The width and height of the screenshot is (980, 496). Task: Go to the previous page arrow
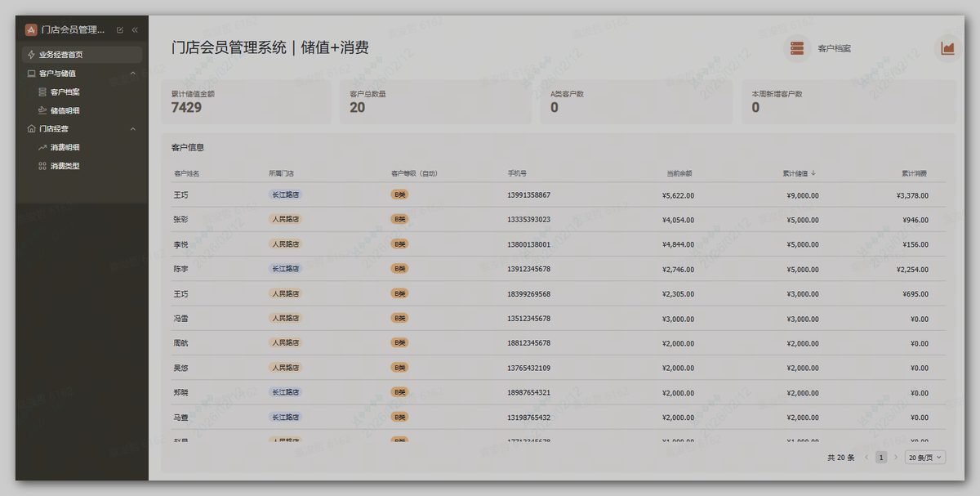(866, 458)
